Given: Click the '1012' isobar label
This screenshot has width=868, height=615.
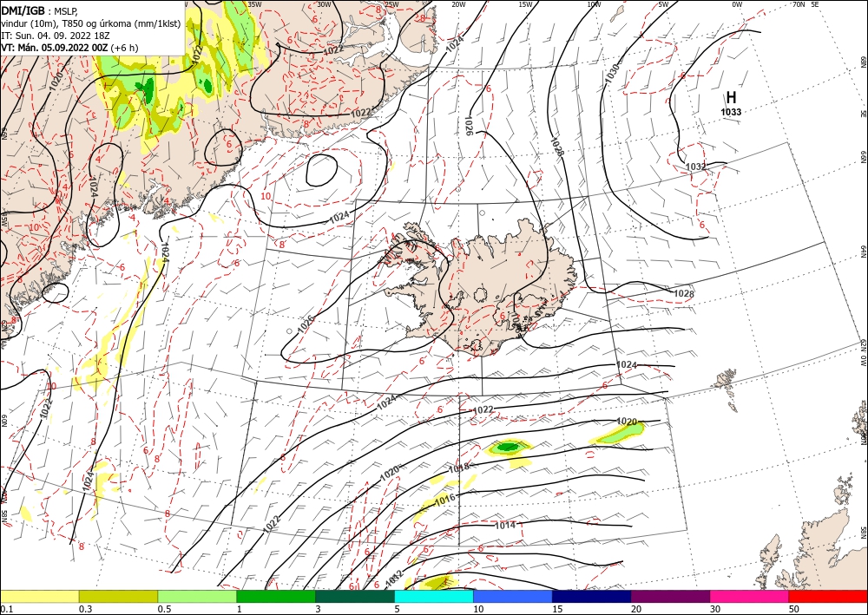Looking at the screenshot, I should pyautogui.click(x=393, y=578).
